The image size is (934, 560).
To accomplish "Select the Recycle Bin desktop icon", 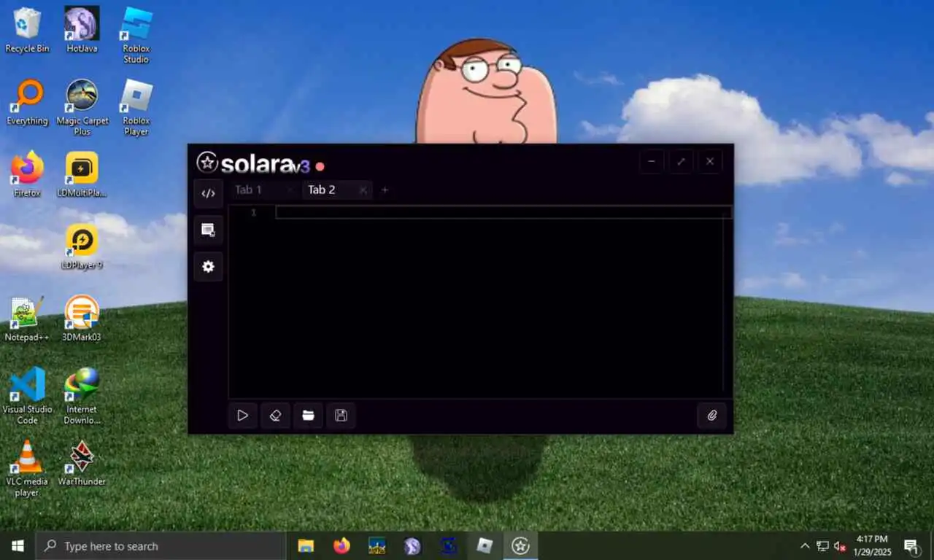I will pos(27,30).
